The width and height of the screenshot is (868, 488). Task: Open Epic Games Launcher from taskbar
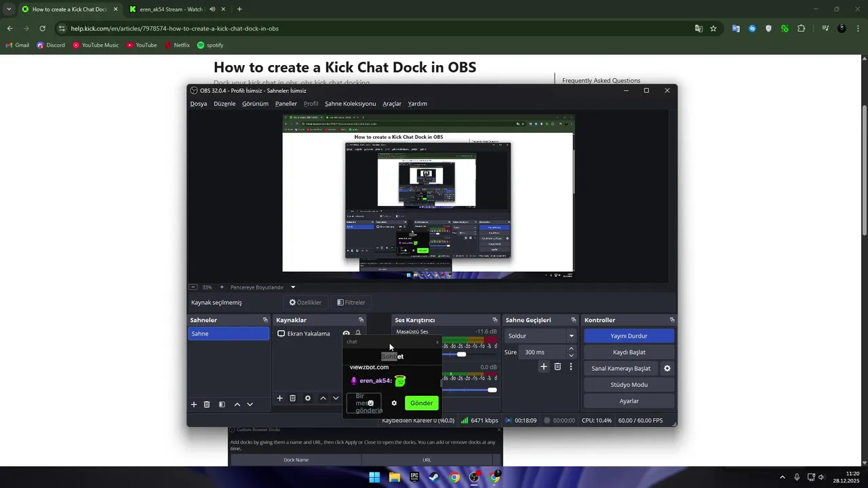click(414, 477)
